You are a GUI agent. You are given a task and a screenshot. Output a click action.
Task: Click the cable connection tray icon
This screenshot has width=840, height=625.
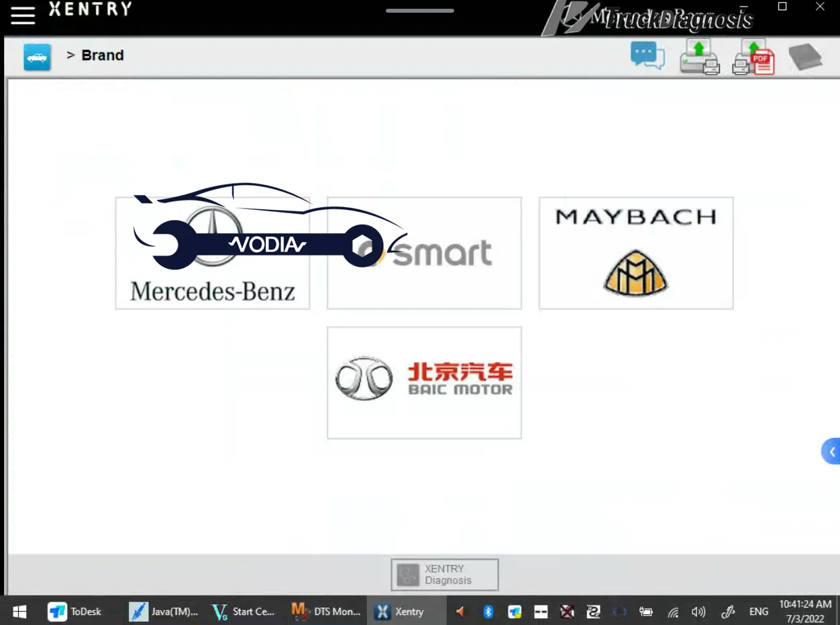click(x=593, y=612)
